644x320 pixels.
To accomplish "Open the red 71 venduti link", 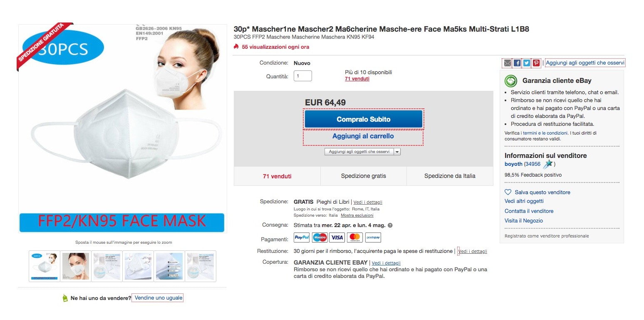I will [x=357, y=79].
